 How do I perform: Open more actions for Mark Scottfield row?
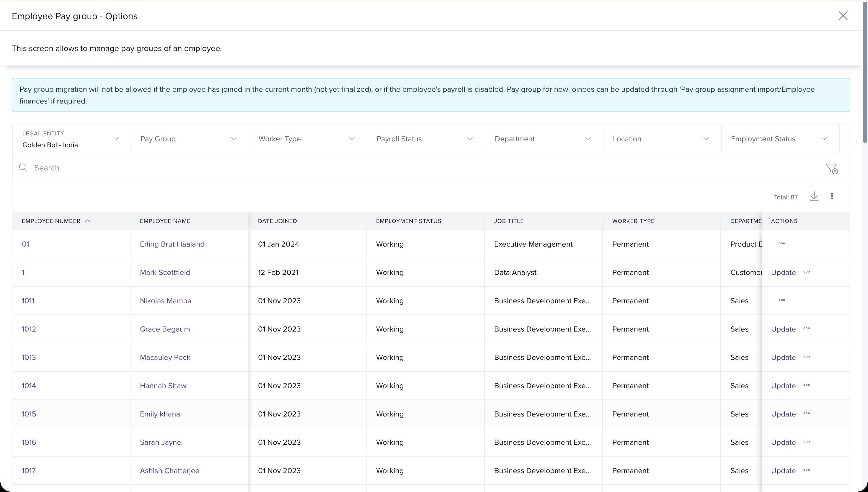tap(807, 272)
